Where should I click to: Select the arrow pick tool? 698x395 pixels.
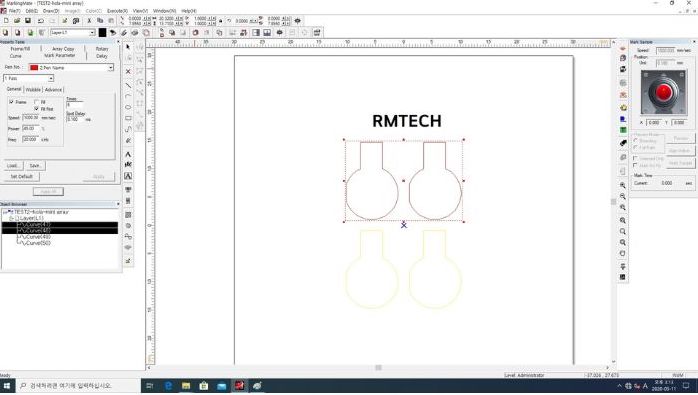point(128,47)
